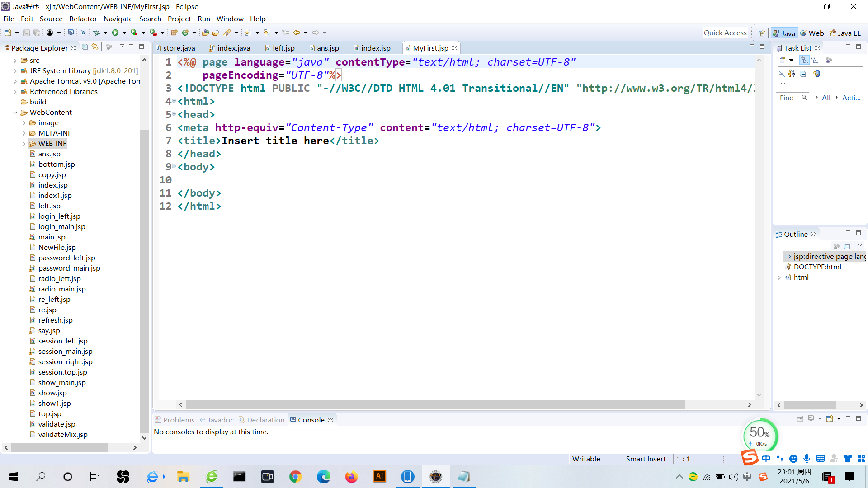Click the Back navigation arrow in toolbar
868x488 pixels.
click(x=297, y=33)
